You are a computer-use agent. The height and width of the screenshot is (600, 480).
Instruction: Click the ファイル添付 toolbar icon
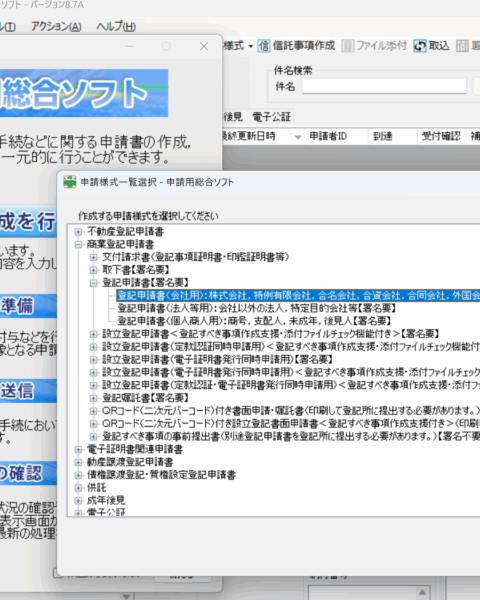348,46
